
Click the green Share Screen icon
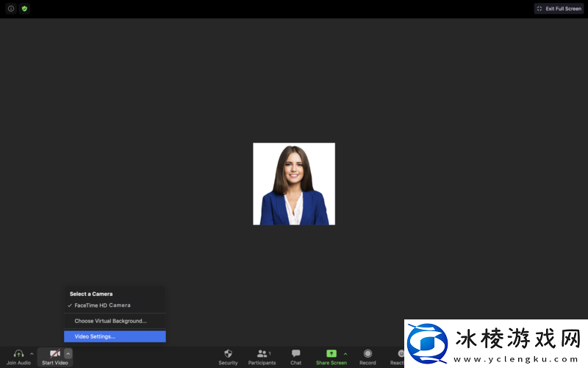pos(331,353)
